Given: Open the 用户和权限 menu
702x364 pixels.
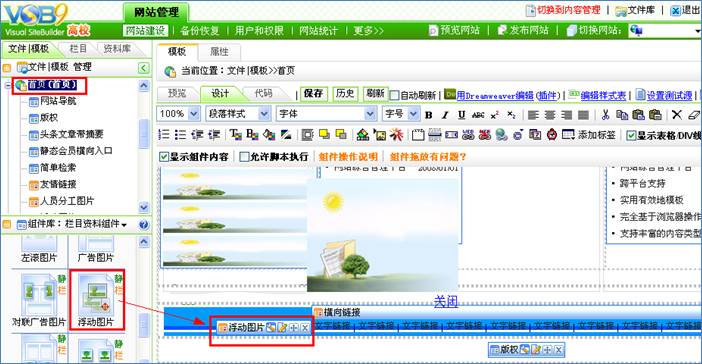Looking at the screenshot, I should (259, 30).
